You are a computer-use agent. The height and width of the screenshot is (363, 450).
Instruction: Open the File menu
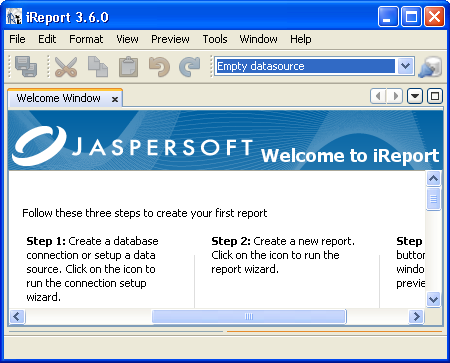coord(17,39)
